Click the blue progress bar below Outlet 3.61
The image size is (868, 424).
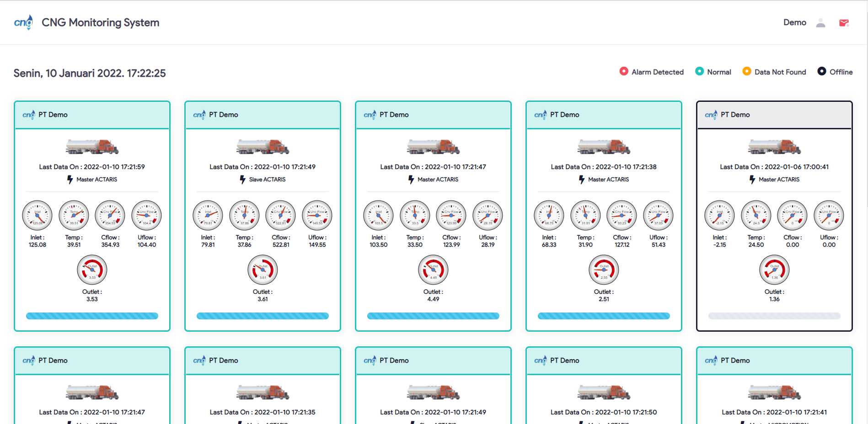[x=263, y=316]
